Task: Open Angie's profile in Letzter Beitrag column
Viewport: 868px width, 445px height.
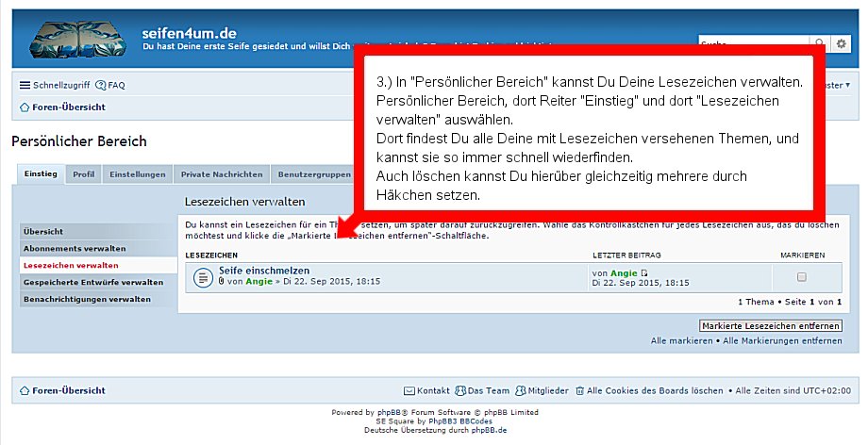Action: pos(624,273)
